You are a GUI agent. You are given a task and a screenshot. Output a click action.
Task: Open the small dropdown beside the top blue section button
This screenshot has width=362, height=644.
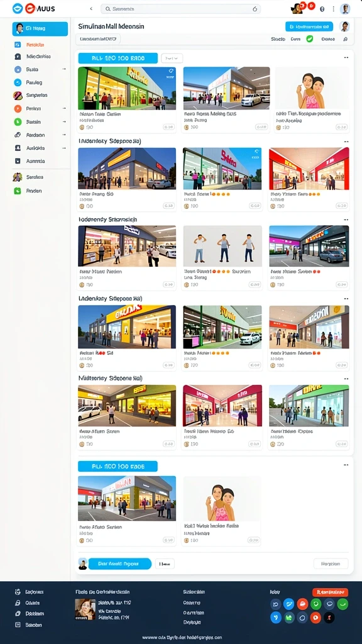[x=172, y=58]
